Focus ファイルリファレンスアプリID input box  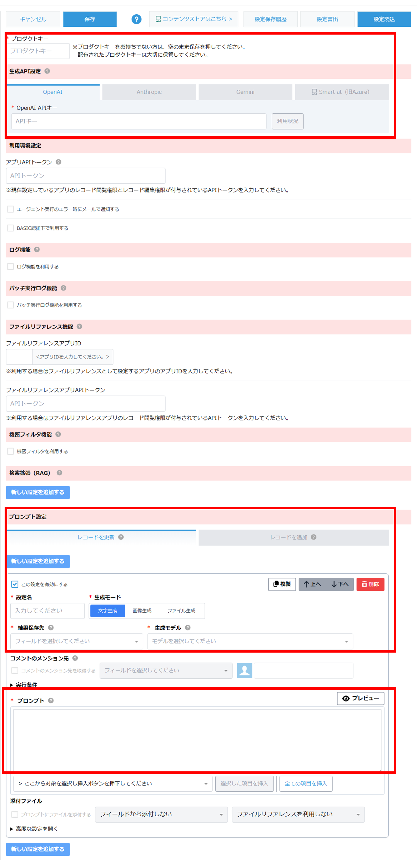pos(19,357)
